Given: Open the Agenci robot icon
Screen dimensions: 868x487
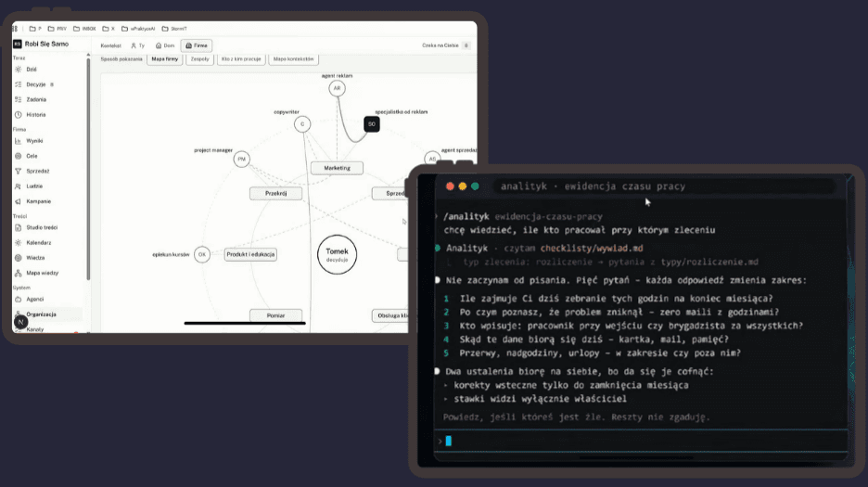Looking at the screenshot, I should tap(19, 300).
